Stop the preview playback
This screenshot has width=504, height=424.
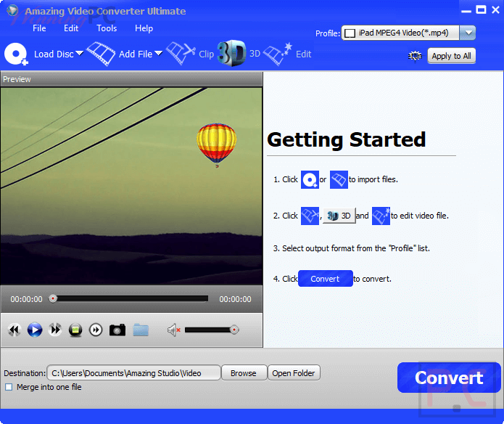tap(75, 330)
